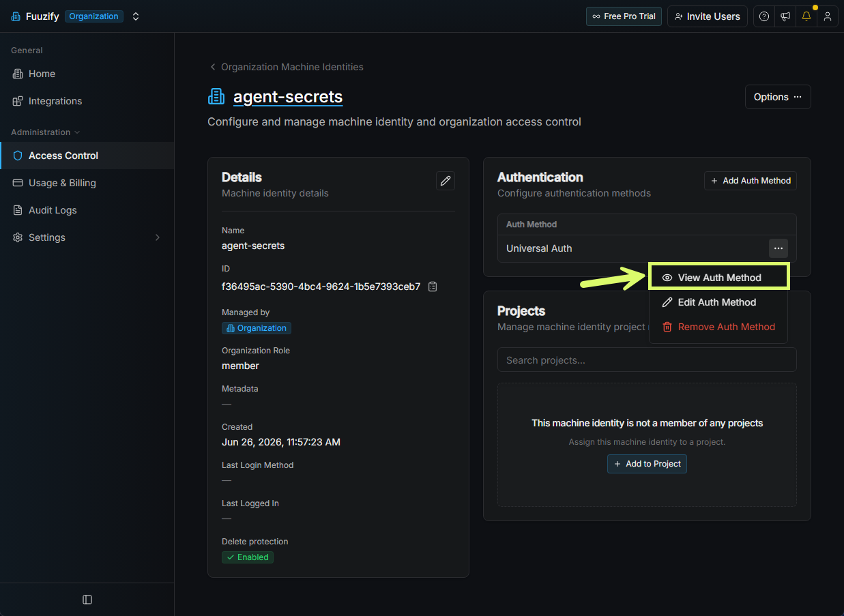The height and width of the screenshot is (616, 844).
Task: Click the member organization role text
Action: click(241, 366)
